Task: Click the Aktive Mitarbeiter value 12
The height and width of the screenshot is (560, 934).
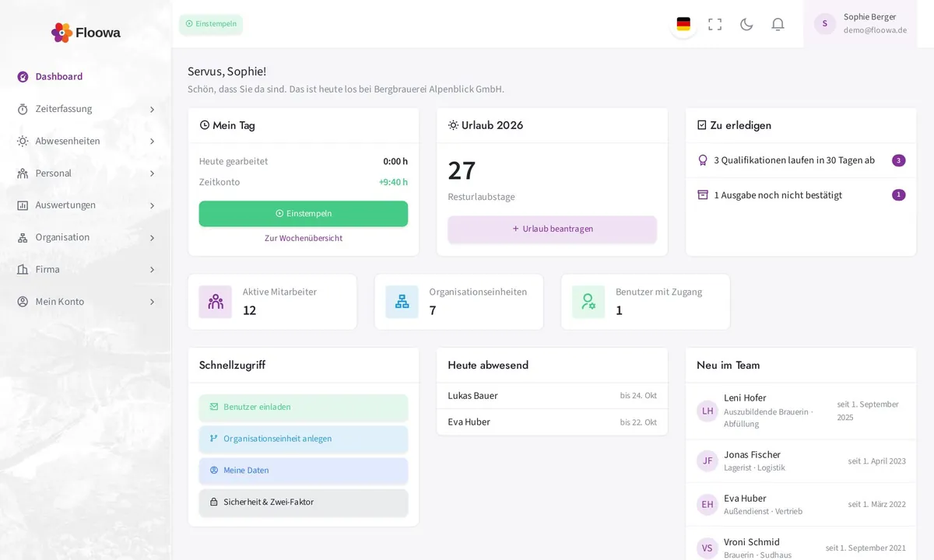Action: click(249, 310)
